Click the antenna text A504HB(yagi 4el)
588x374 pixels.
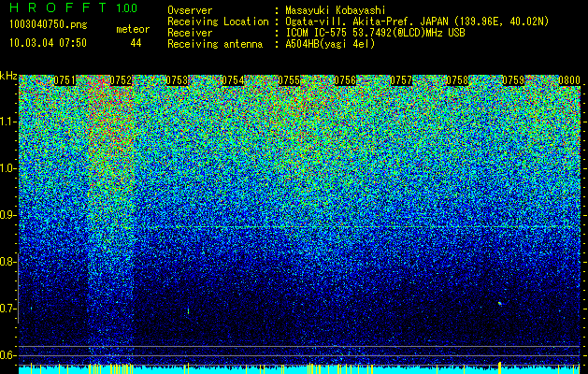click(x=330, y=44)
